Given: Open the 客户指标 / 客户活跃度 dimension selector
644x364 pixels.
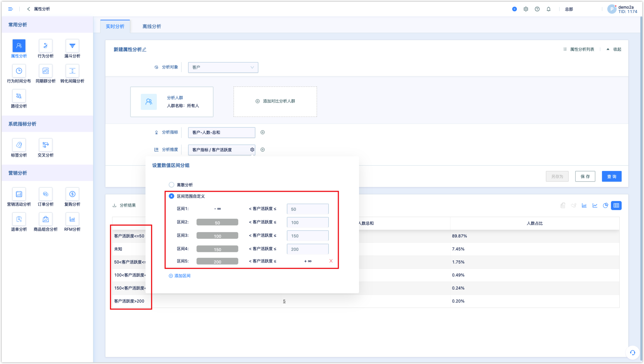Looking at the screenshot, I should tap(222, 150).
